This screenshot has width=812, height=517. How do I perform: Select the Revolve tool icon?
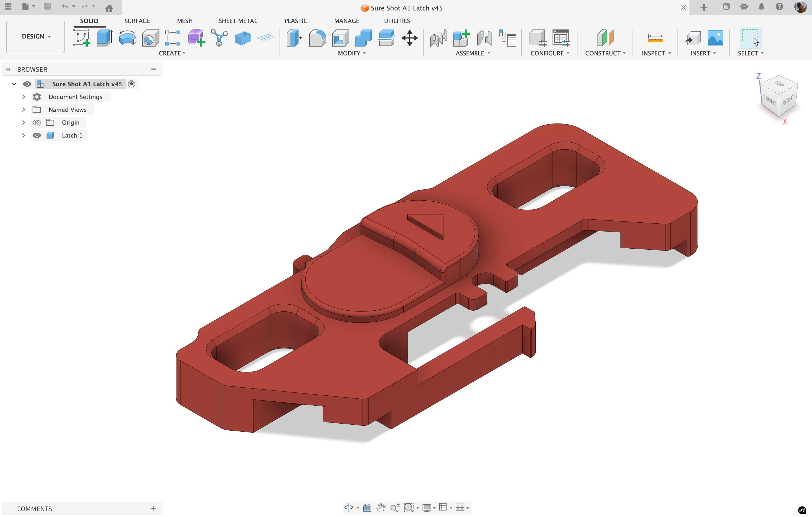coord(127,38)
